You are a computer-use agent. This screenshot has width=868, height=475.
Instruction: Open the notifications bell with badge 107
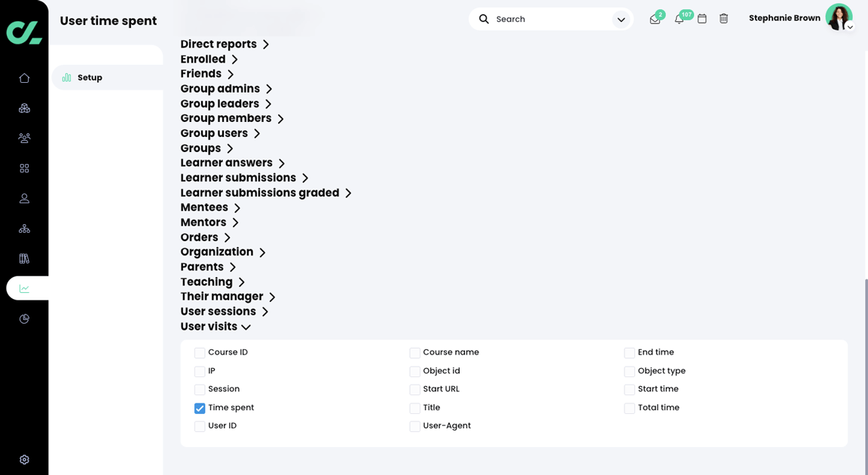679,19
